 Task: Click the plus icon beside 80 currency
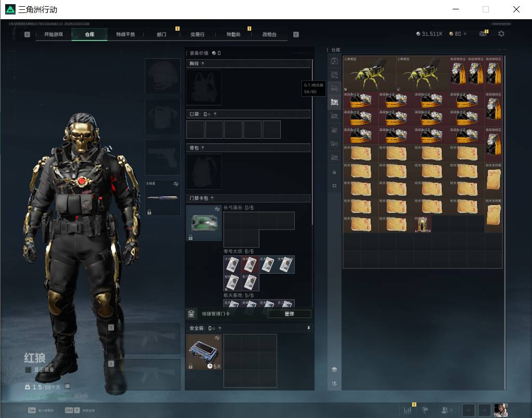pos(465,34)
